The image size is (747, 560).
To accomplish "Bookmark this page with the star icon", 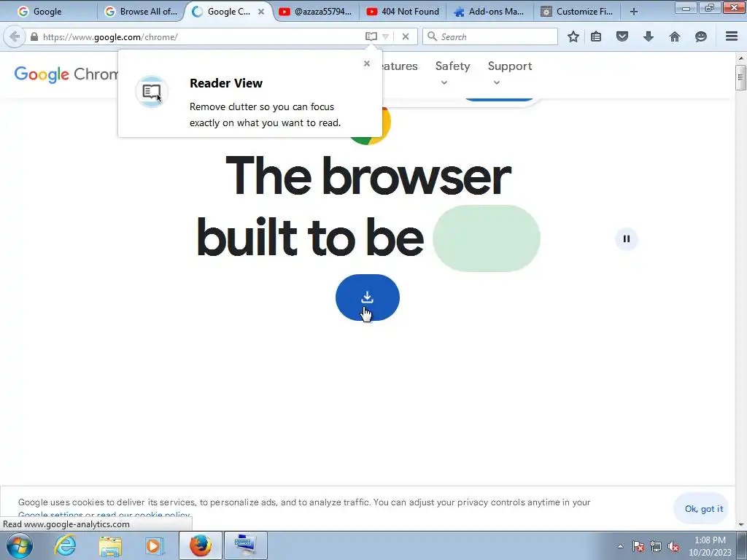I will [x=573, y=36].
